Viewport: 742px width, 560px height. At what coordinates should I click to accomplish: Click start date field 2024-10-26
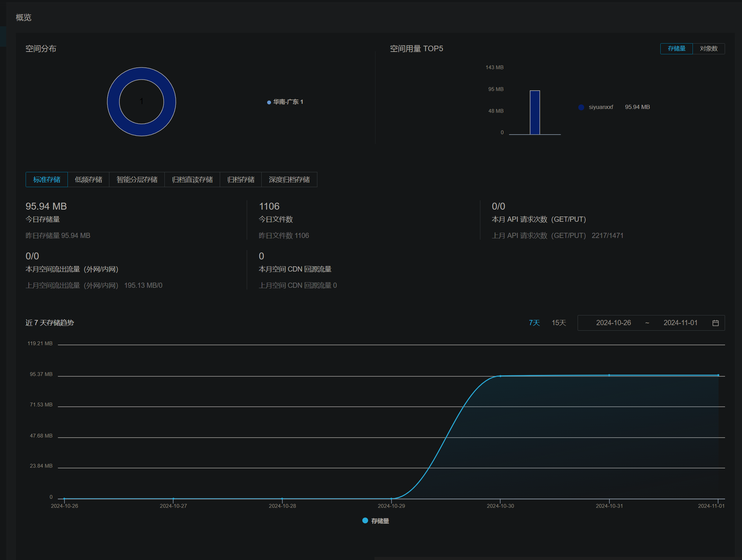613,323
